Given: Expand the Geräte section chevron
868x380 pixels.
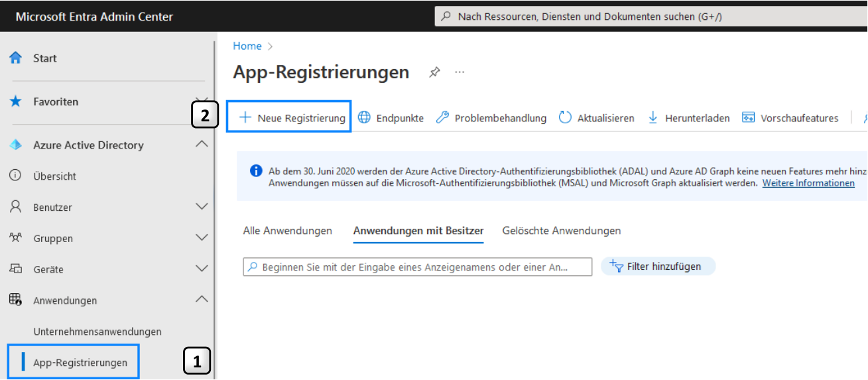Looking at the screenshot, I should click(x=202, y=269).
